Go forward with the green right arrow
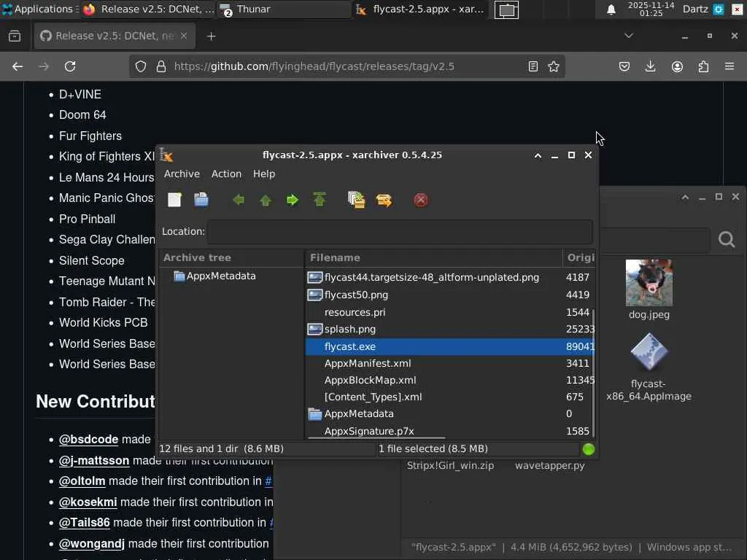 tap(292, 200)
